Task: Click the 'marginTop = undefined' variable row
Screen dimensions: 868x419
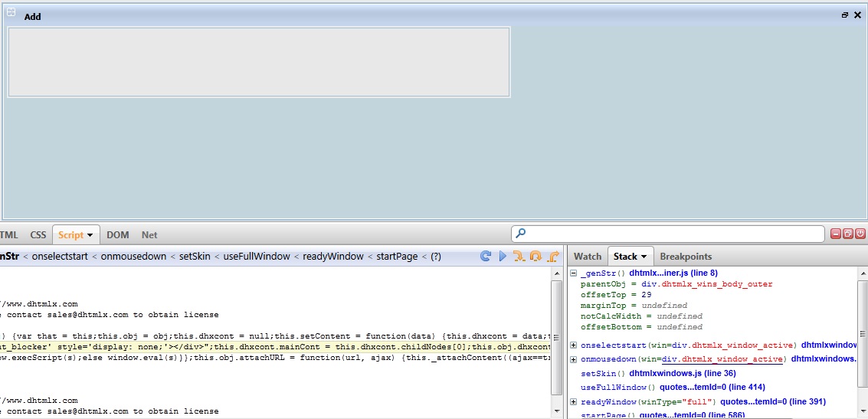Action: [x=634, y=306]
